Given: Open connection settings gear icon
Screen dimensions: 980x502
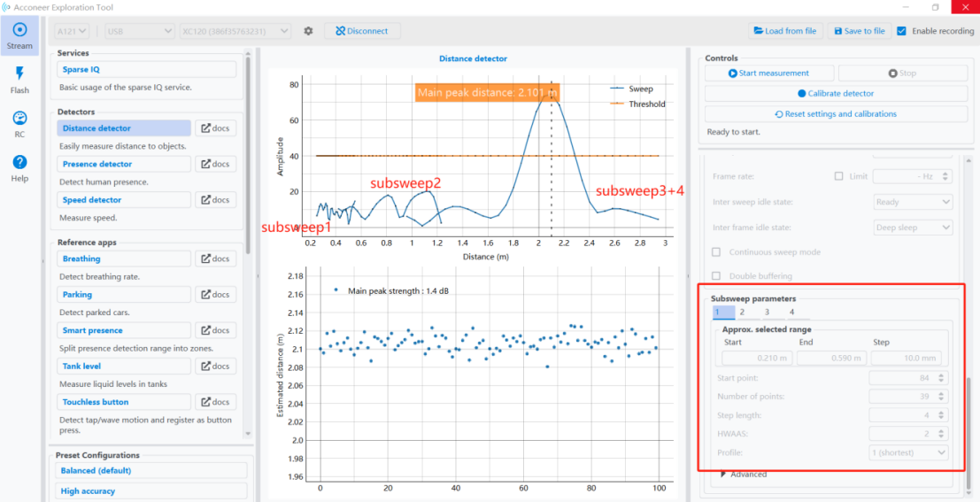Looking at the screenshot, I should pos(307,31).
